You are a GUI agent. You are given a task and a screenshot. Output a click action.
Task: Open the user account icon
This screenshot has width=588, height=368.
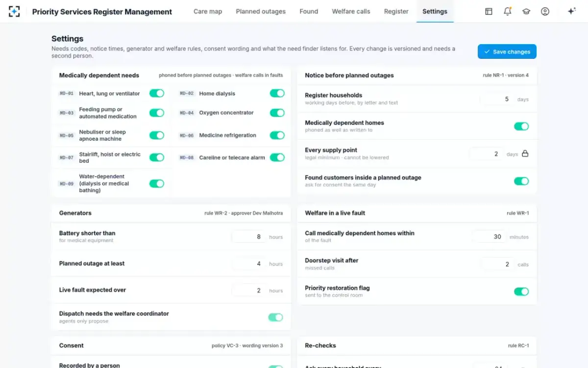pyautogui.click(x=545, y=11)
